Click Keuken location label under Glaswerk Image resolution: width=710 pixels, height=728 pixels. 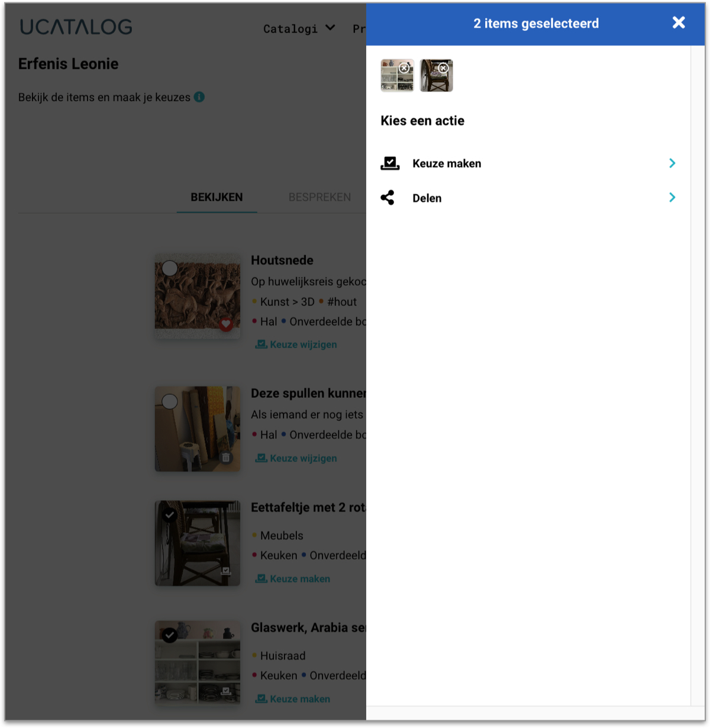tap(279, 675)
